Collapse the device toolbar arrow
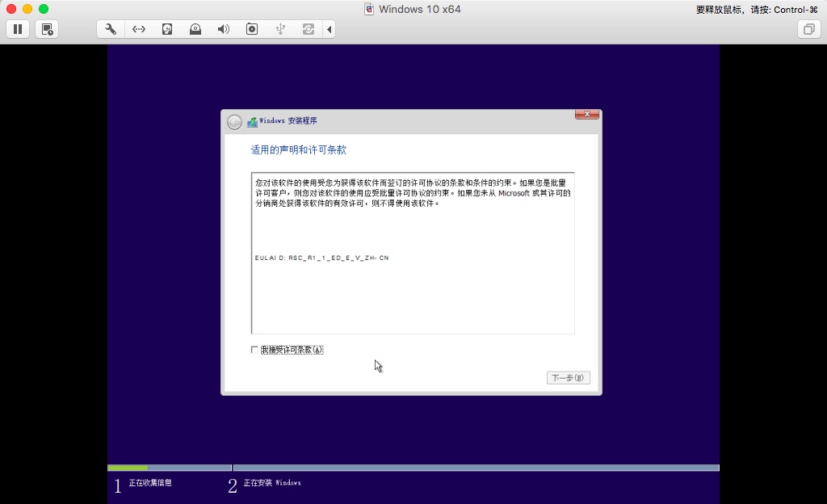 coord(330,29)
